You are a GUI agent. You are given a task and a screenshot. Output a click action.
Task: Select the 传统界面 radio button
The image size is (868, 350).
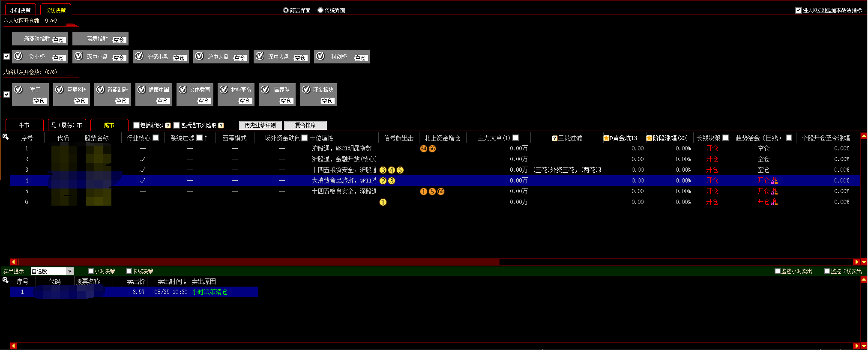[x=320, y=10]
